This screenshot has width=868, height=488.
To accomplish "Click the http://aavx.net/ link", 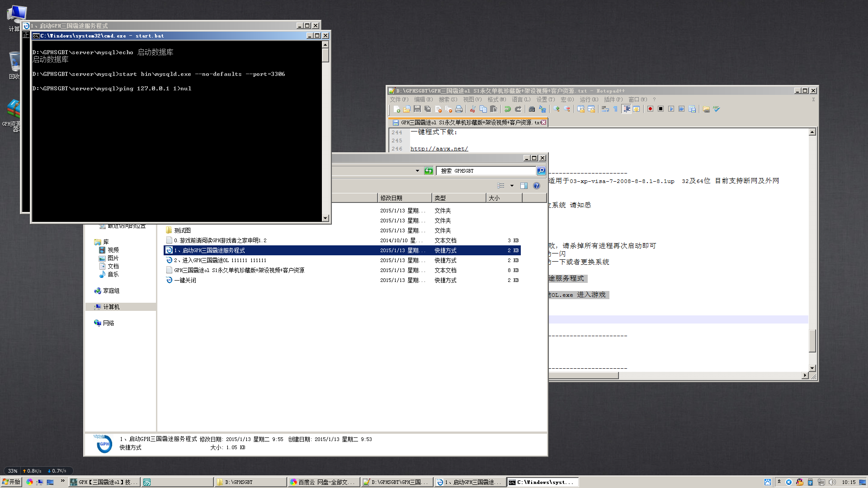I will [x=439, y=149].
